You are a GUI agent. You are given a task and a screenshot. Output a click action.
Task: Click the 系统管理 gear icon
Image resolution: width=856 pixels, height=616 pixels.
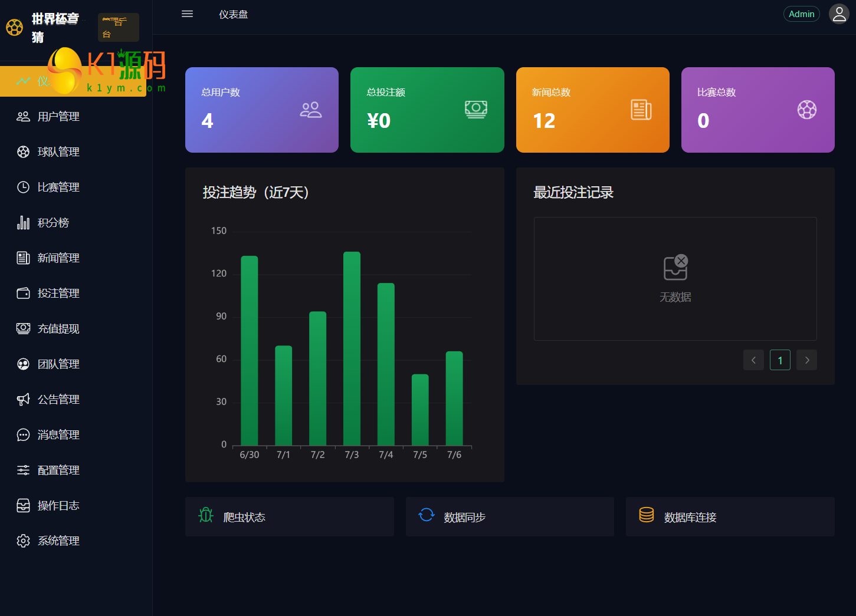point(23,541)
